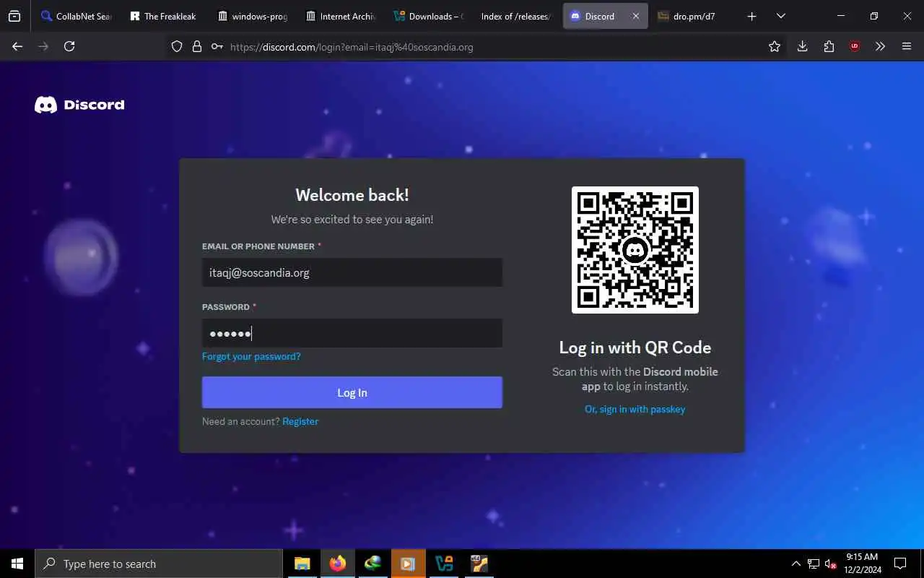The width and height of the screenshot is (924, 578).
Task: Click the Firefox taskbar icon
Action: [x=337, y=564]
